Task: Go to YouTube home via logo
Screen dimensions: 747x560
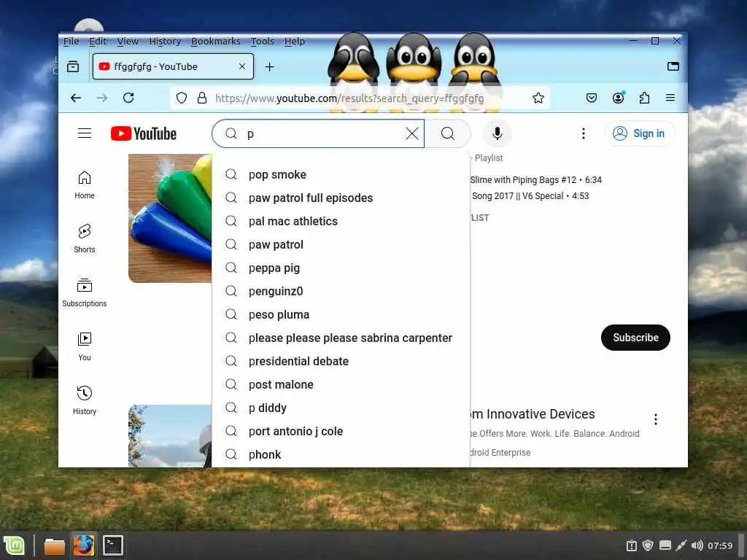Action: click(x=144, y=134)
